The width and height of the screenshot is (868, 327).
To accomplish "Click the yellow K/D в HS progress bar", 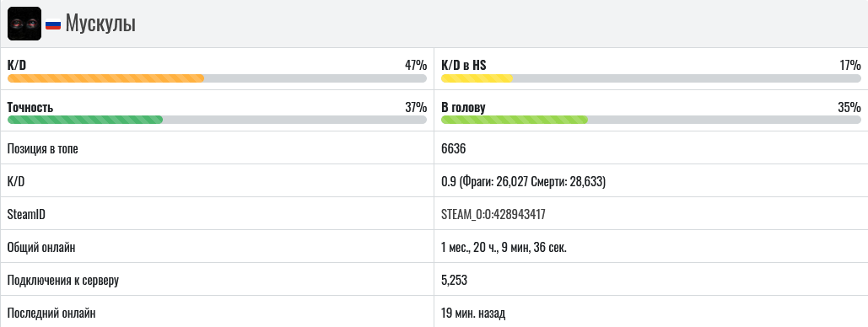I will click(651, 78).
